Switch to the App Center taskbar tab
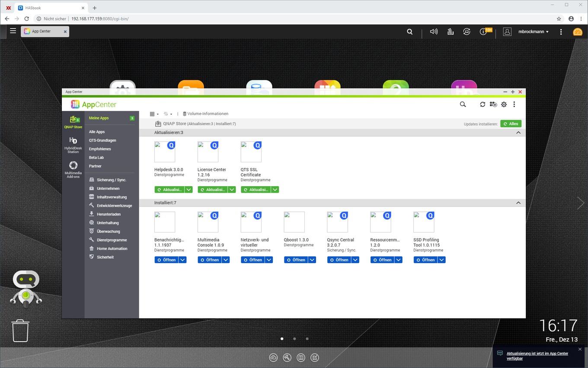 point(41,31)
